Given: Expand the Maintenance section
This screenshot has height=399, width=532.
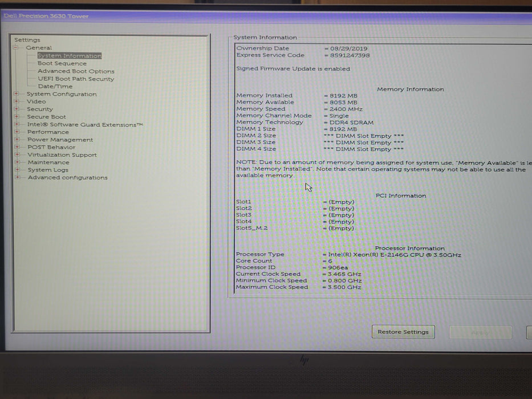Looking at the screenshot, I should pos(18,162).
